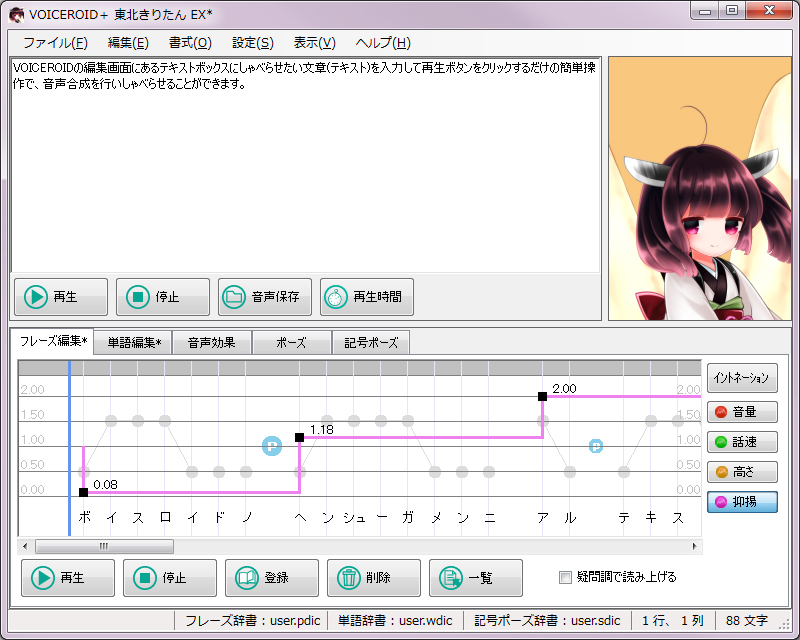
Task: Select the 話速 speed mode button
Action: tap(742, 442)
